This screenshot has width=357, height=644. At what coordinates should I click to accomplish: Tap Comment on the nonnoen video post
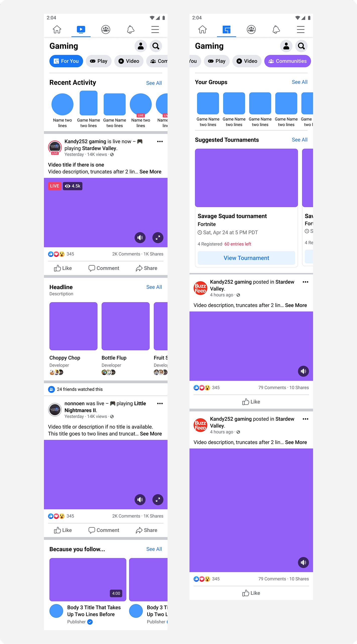click(x=104, y=530)
